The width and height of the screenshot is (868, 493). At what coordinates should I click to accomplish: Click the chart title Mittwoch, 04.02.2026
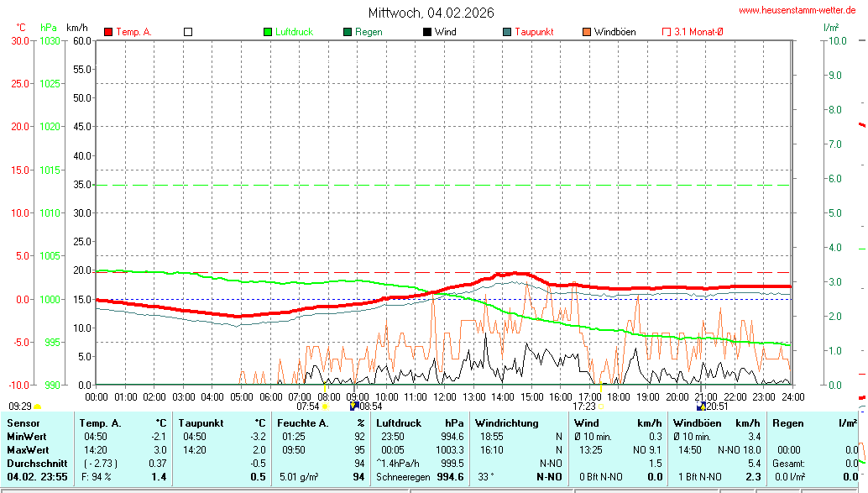[x=431, y=13]
